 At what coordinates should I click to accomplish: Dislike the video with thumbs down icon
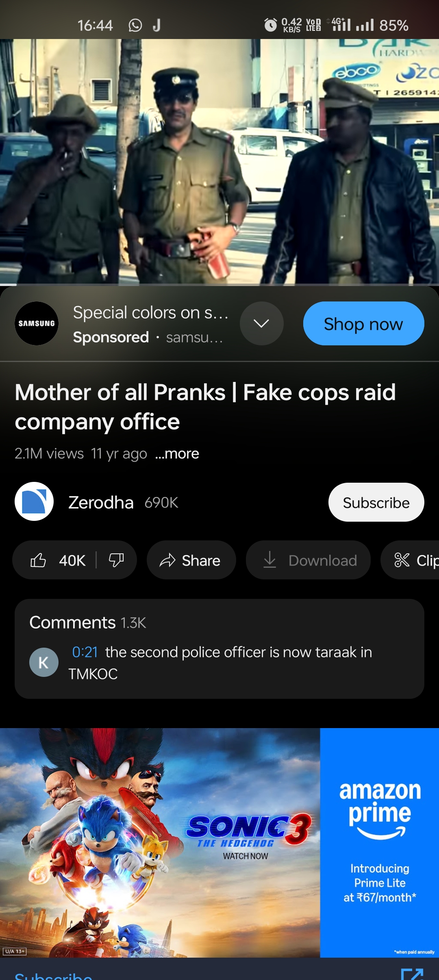(116, 560)
